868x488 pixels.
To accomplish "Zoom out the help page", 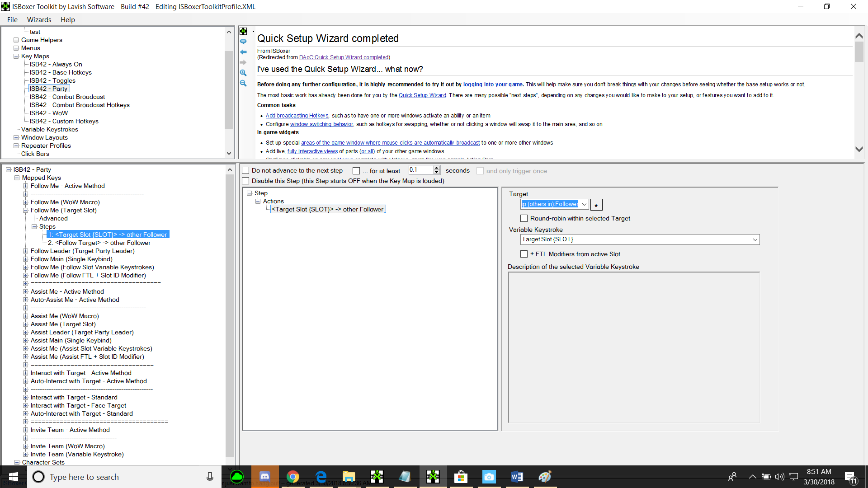I will tap(243, 84).
